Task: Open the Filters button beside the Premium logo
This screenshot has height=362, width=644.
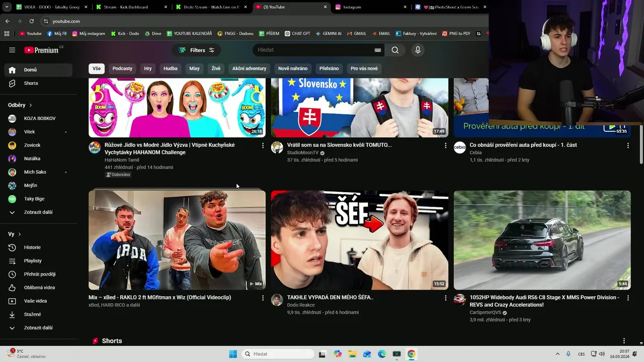Action: tap(196, 50)
